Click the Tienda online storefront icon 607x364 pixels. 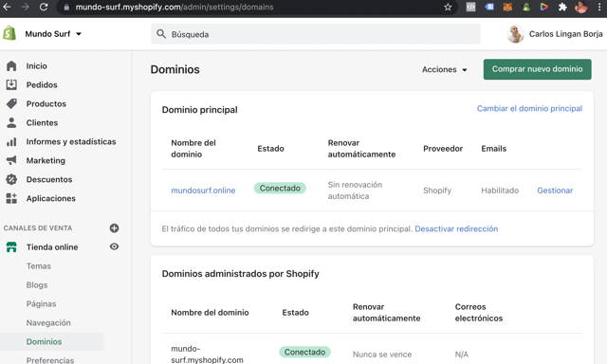11,246
